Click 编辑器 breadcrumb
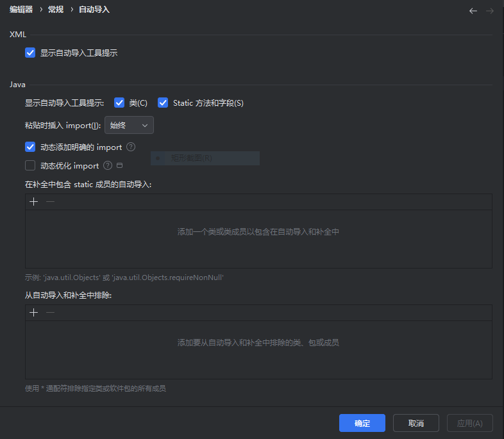The height and width of the screenshot is (439, 504). (x=21, y=10)
